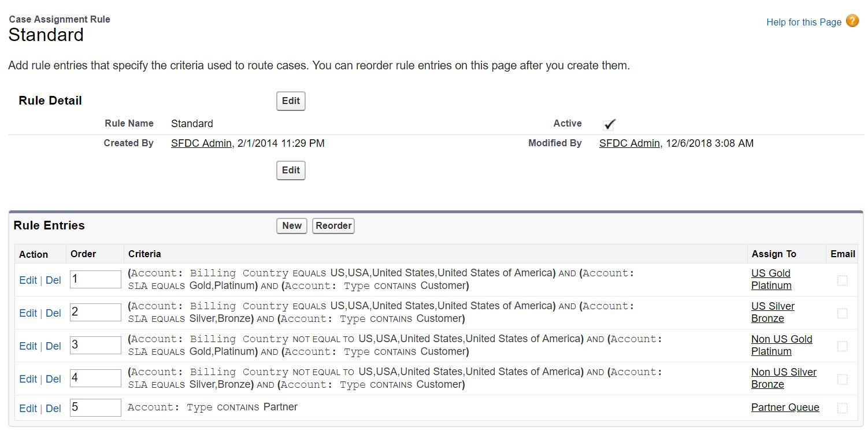Viewport: 868px width, 445px height.
Task: Toggle Email checkbox for rule entry 3
Action: (843, 346)
